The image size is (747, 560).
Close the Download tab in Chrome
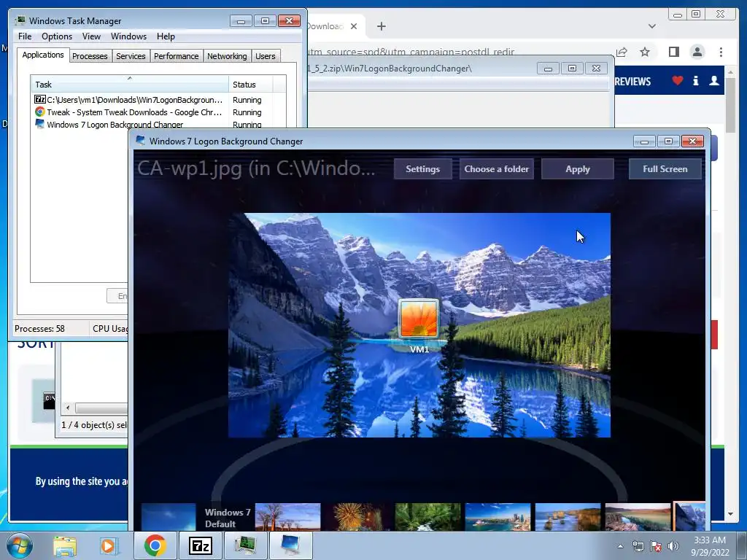pos(354,26)
